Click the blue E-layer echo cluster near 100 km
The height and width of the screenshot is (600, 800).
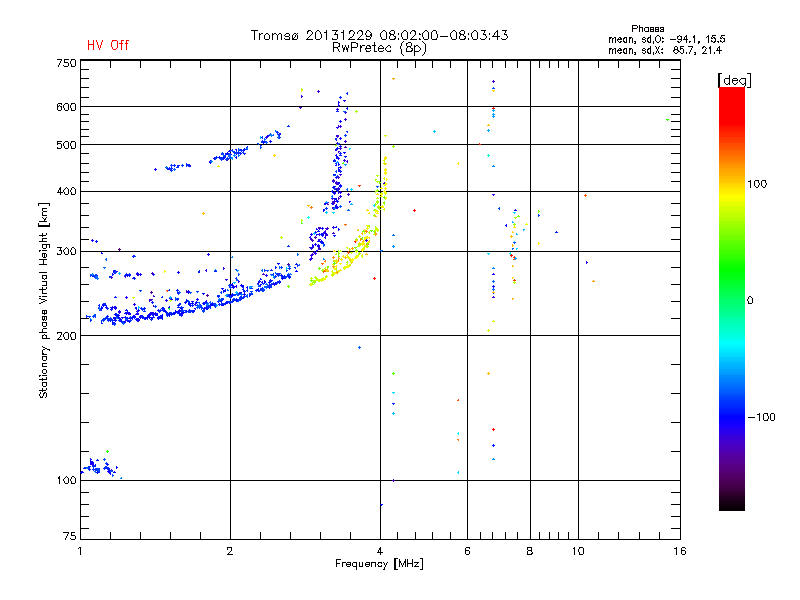point(101,467)
